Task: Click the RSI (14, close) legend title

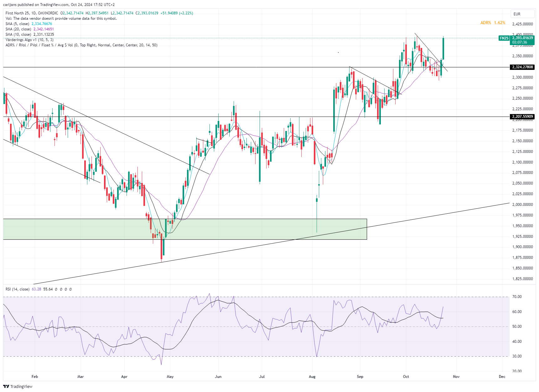Action: pos(18,289)
